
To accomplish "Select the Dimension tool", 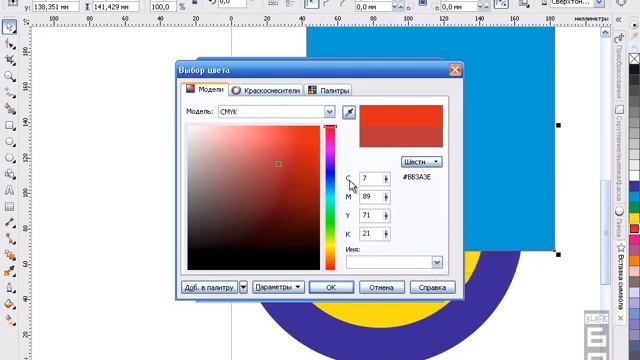I will pos(9,223).
